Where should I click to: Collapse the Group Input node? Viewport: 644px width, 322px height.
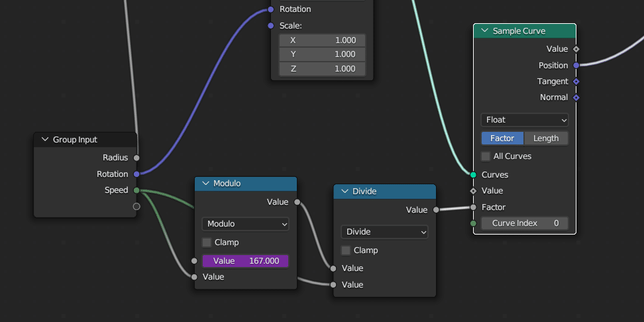45,140
